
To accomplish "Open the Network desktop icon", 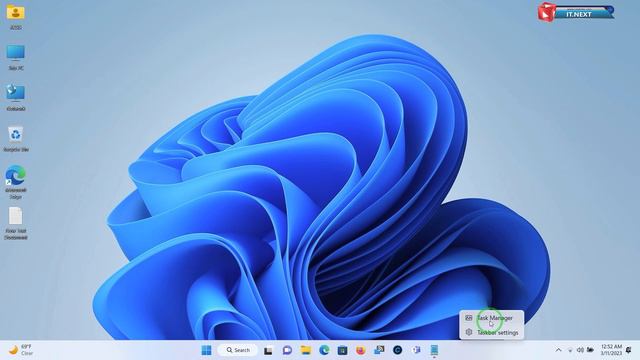I will tap(16, 97).
